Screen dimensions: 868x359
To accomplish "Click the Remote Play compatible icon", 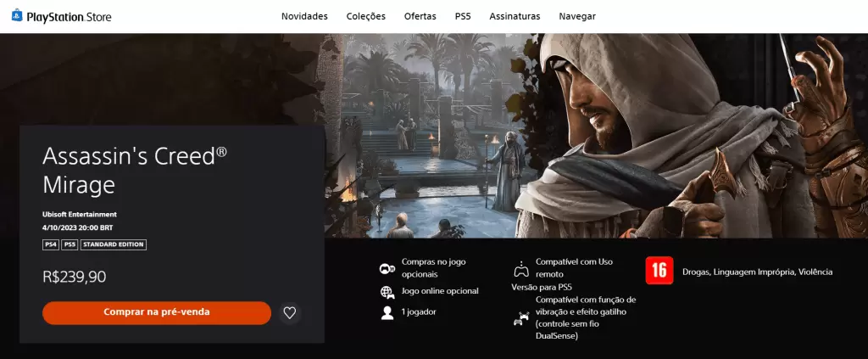I will tap(521, 270).
